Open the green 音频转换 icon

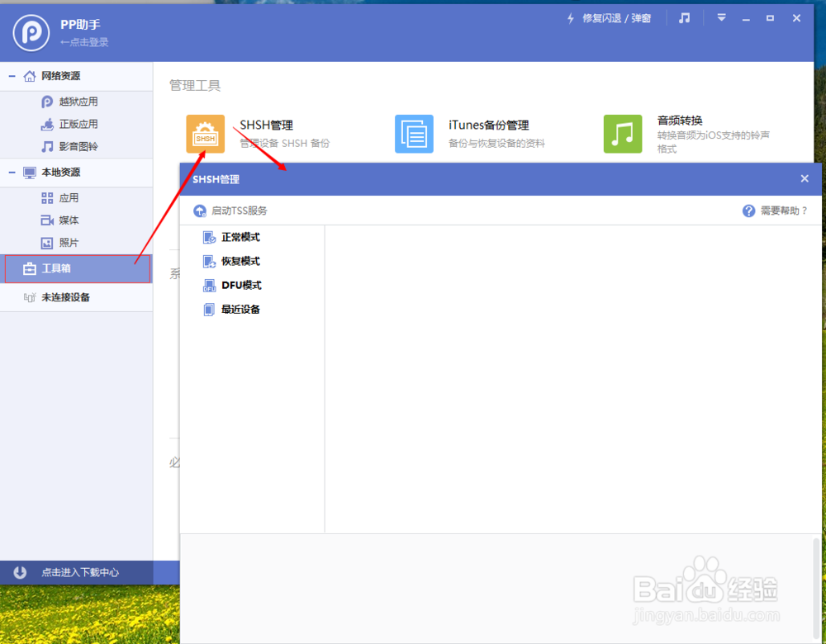(623, 134)
